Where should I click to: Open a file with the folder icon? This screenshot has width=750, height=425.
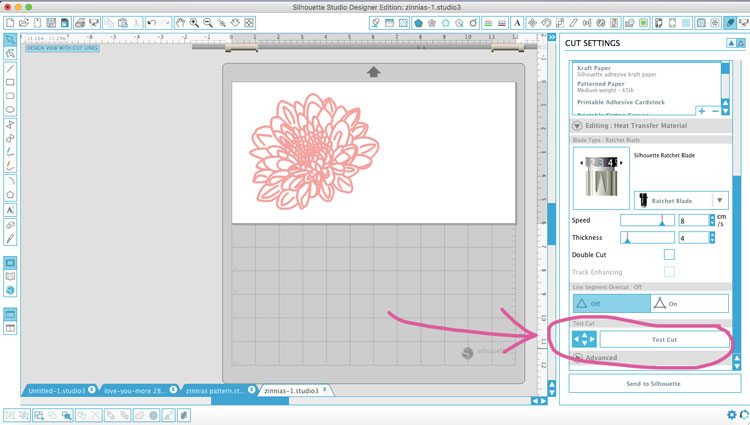click(23, 22)
